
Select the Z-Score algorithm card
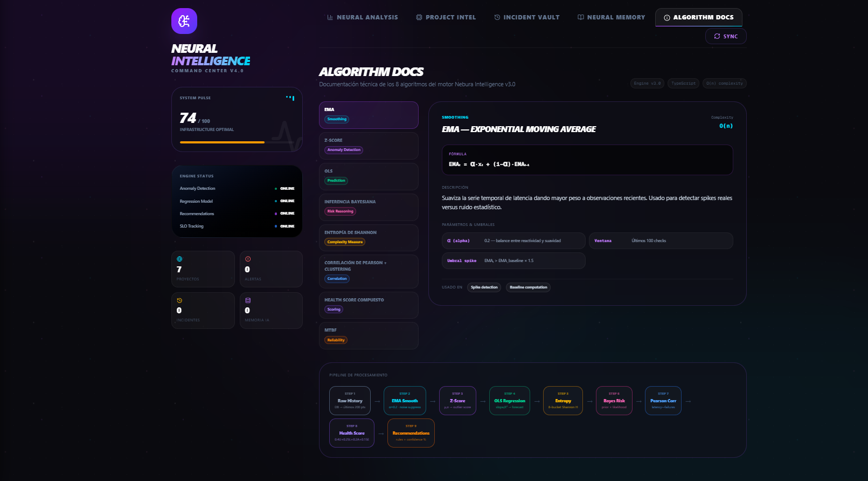tap(369, 146)
